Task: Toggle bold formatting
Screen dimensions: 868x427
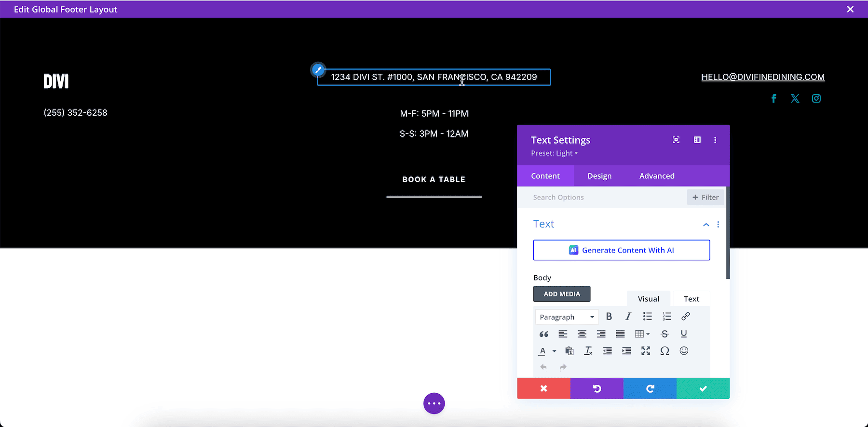Action: (609, 317)
